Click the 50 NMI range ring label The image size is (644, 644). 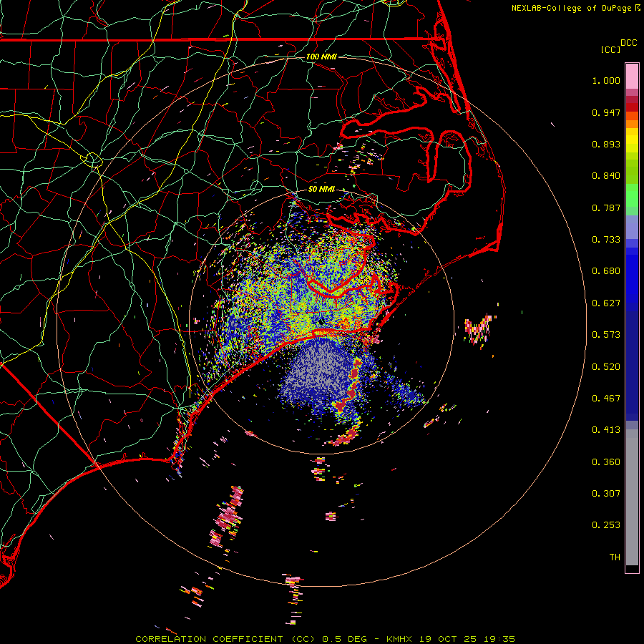(x=321, y=189)
